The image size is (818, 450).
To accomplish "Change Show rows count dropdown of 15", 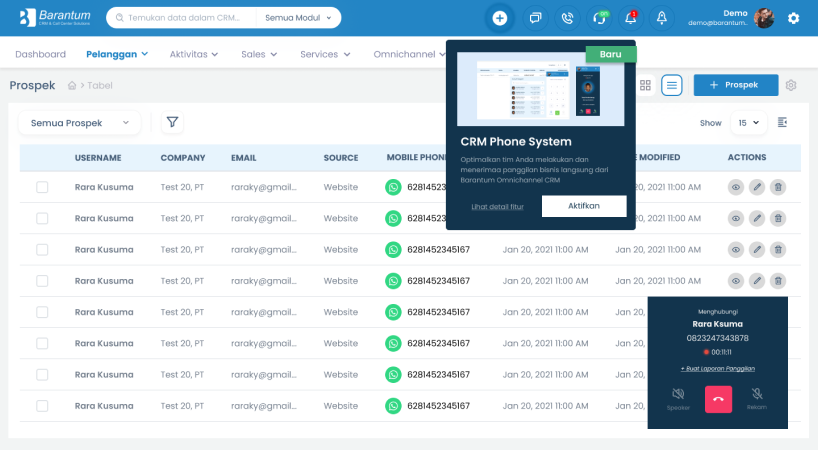I will 749,123.
